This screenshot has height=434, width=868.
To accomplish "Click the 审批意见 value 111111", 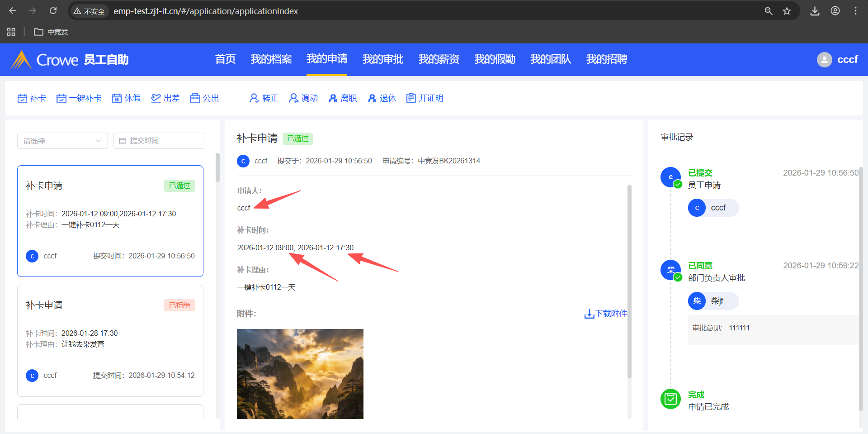I will click(739, 328).
